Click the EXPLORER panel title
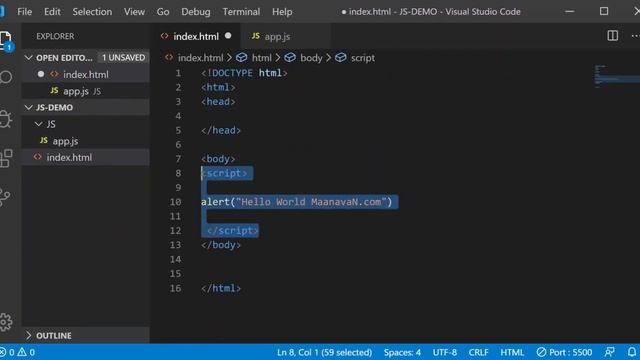This screenshot has width=640, height=360. pyautogui.click(x=55, y=36)
